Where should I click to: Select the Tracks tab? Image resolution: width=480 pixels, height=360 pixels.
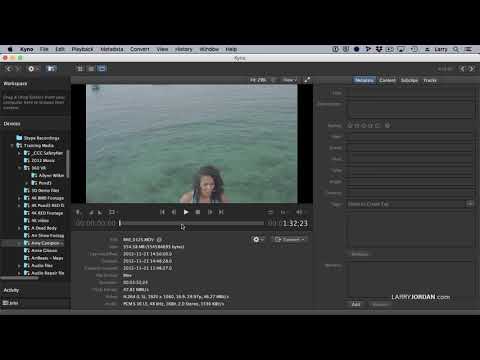tap(430, 80)
